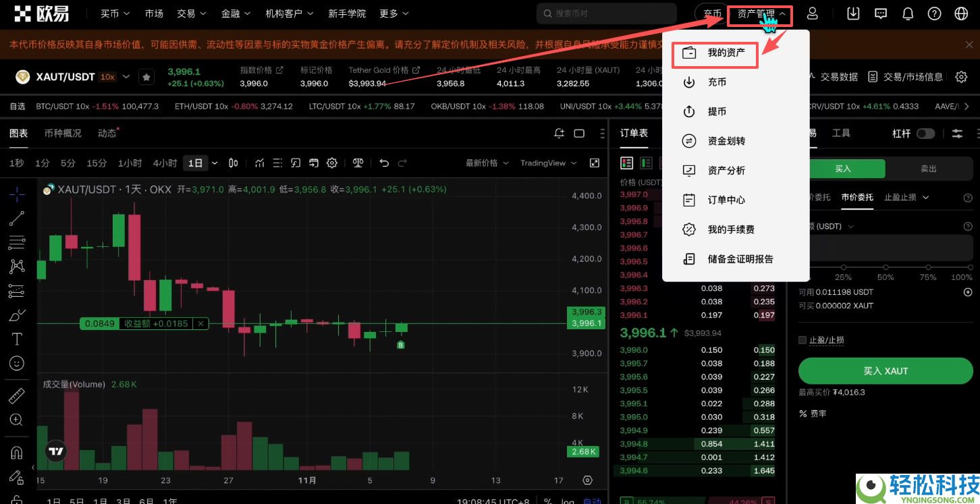
Task: Undo the last chart action
Action: pyautogui.click(x=383, y=163)
